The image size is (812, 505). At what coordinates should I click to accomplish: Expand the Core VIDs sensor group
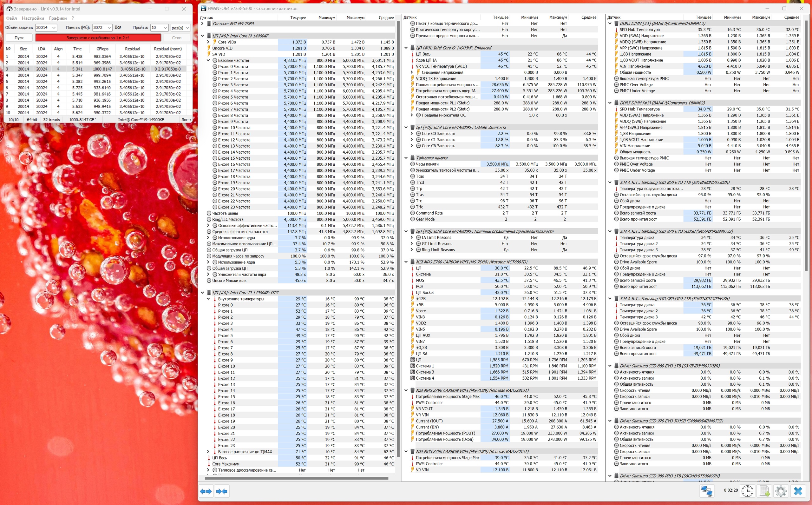coord(208,42)
